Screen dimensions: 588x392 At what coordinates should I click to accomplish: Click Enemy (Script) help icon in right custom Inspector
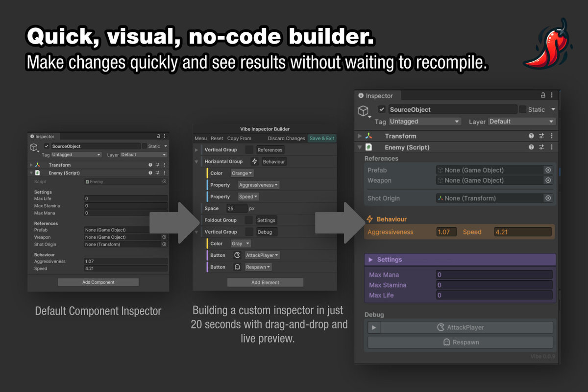[532, 147]
